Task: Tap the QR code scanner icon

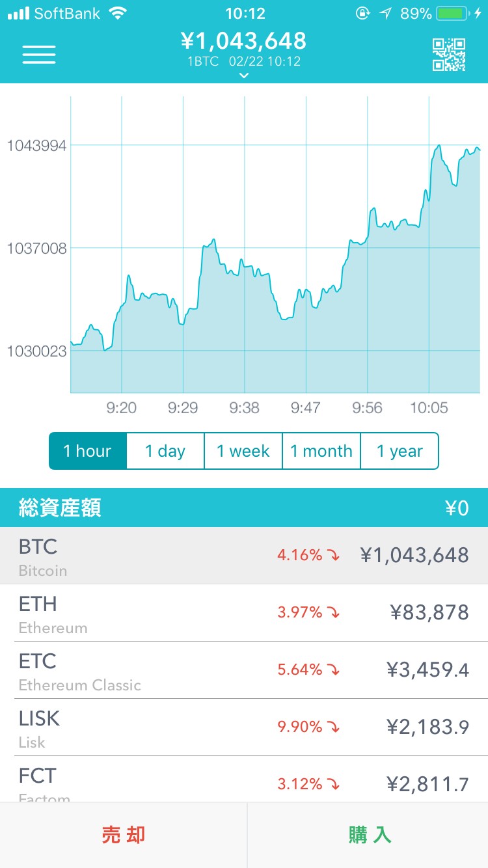Action: pos(449,54)
